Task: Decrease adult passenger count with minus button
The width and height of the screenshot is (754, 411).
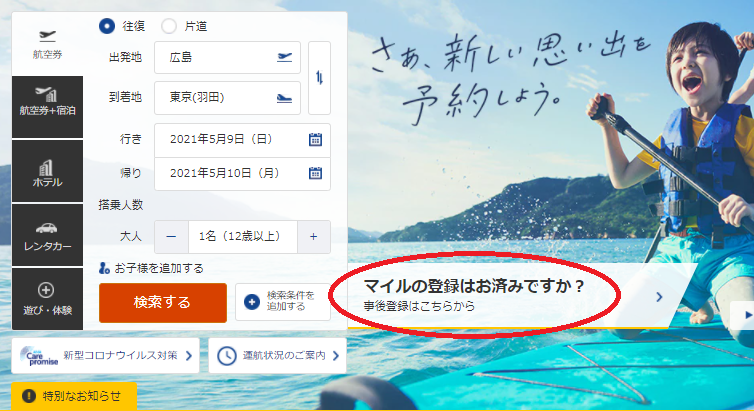Action: [171, 237]
